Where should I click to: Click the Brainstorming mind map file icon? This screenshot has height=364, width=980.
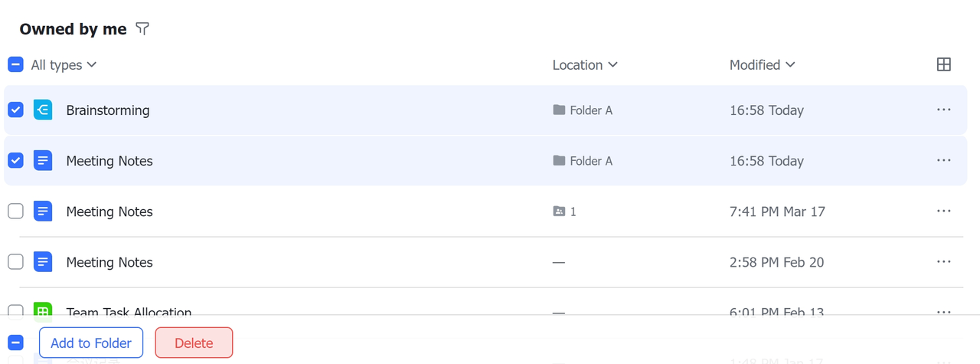pyautogui.click(x=43, y=110)
